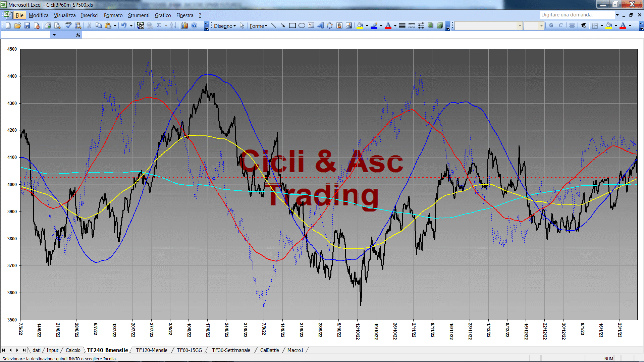Viewport: 644px width, 362px height.
Task: Select the Oval drawing tool
Action: [x=302, y=25]
